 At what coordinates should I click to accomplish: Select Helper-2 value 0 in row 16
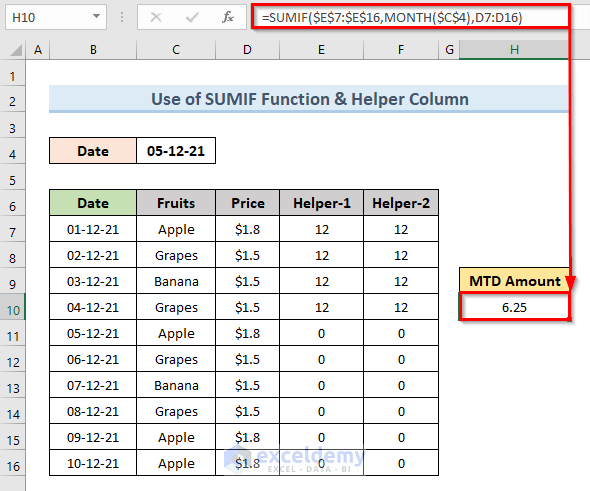(x=401, y=463)
